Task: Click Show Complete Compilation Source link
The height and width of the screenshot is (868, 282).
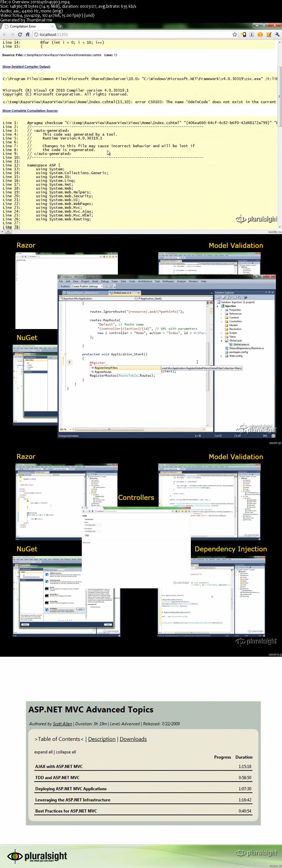Action: tap(30, 111)
